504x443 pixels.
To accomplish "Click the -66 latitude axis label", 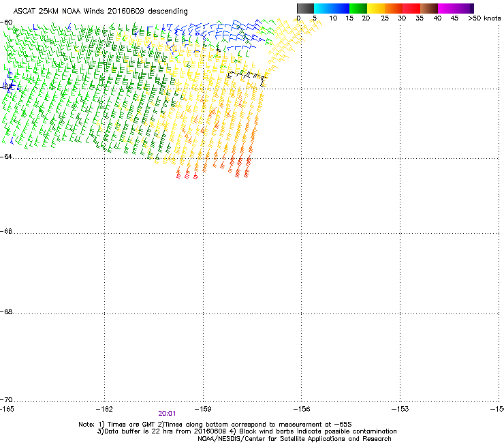I will click(x=6, y=231).
